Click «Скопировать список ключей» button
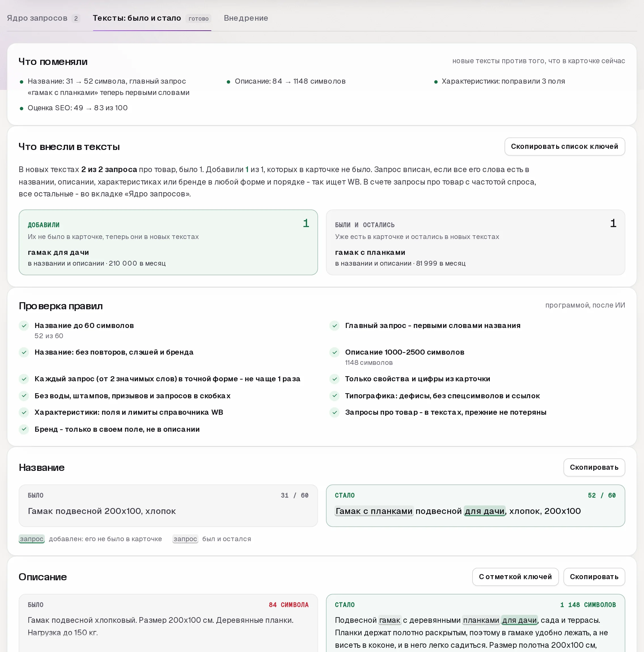This screenshot has height=652, width=644. (x=564, y=147)
